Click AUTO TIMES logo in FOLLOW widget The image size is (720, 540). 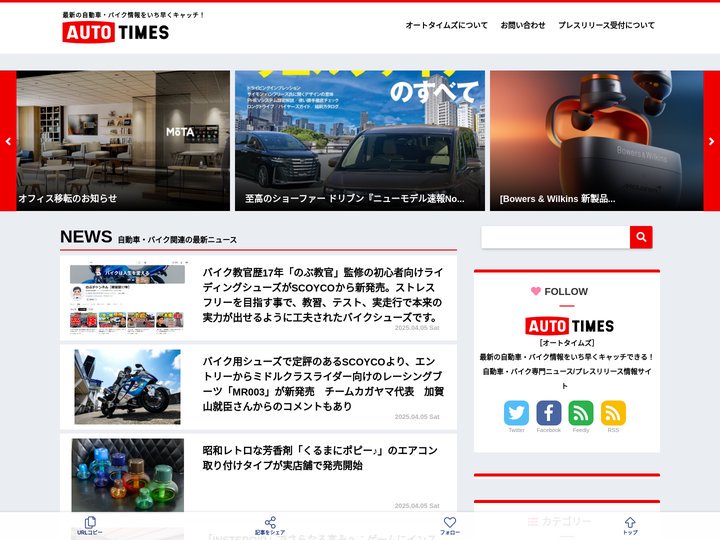569,326
